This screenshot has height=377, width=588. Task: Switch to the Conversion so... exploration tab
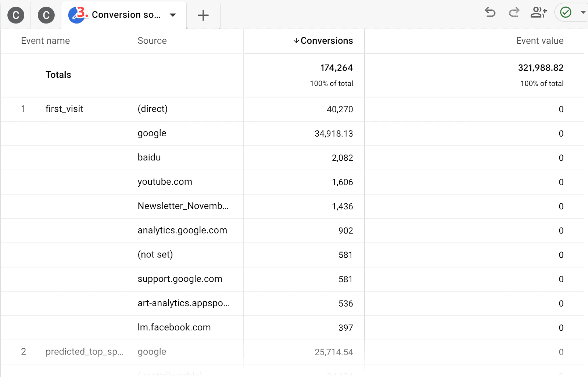(x=126, y=15)
